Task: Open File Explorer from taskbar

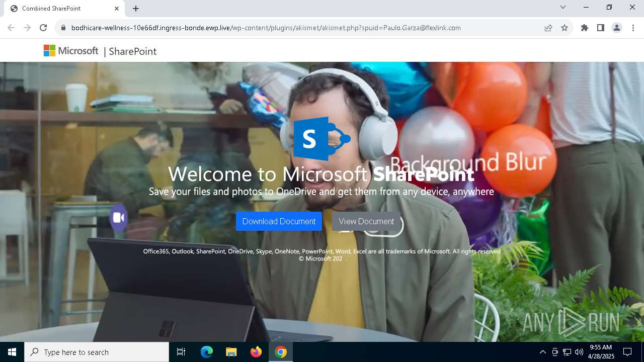Action: pyautogui.click(x=231, y=352)
